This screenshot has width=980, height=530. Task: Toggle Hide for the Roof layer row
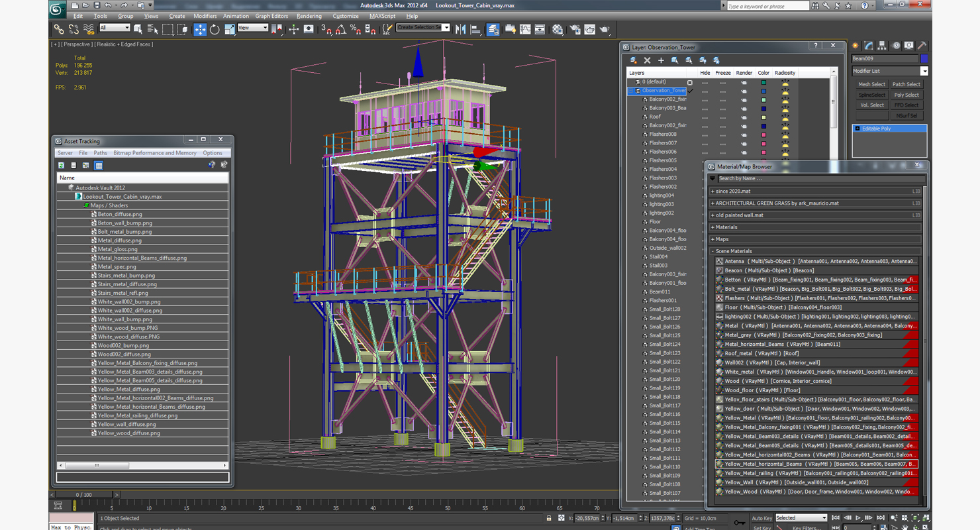pos(705,117)
